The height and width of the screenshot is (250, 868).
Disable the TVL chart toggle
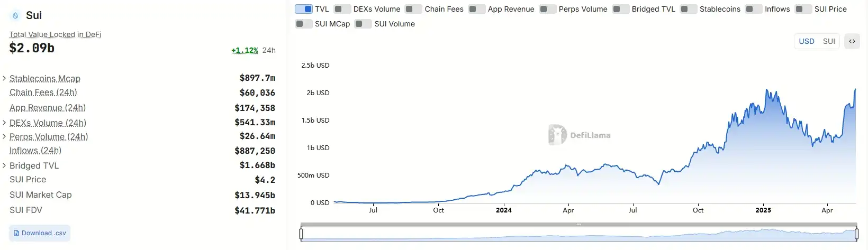coord(304,9)
